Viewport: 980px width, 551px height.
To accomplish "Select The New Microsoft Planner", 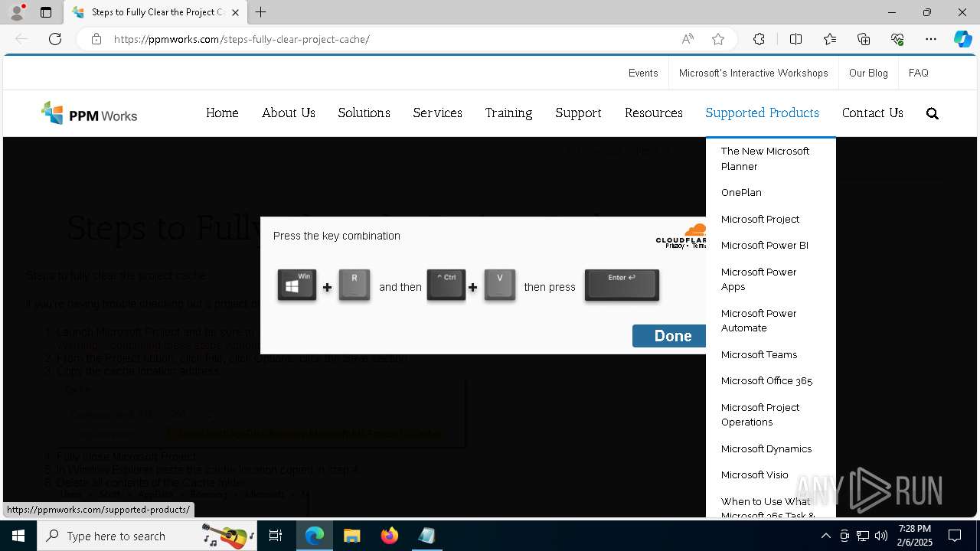I will (x=765, y=158).
